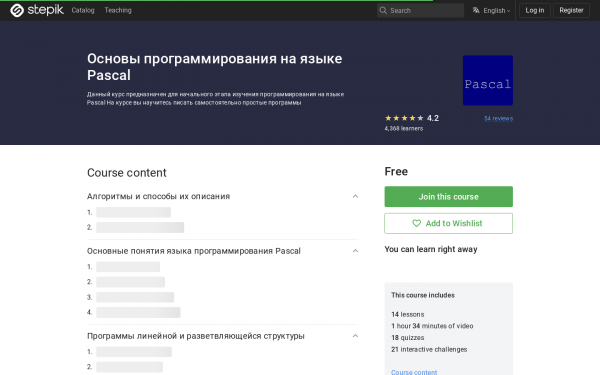Click the 4,368 learners text

404,129
